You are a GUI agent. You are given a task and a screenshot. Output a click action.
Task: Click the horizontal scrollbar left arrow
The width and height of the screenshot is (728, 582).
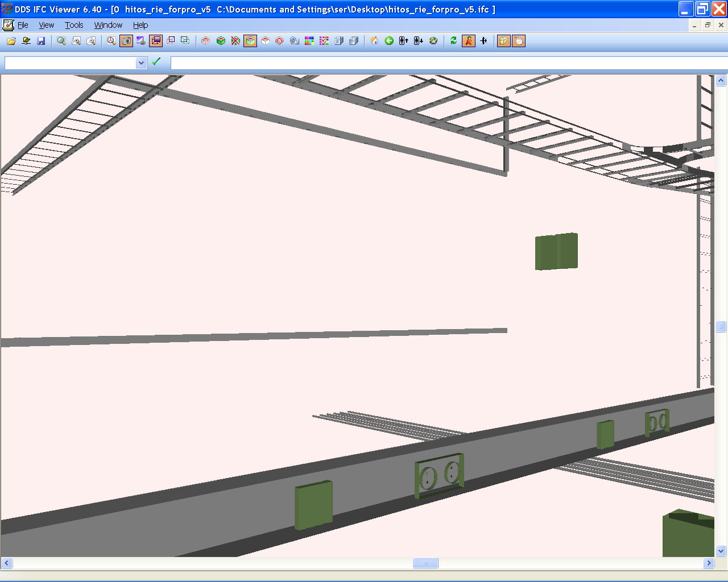coord(6,563)
